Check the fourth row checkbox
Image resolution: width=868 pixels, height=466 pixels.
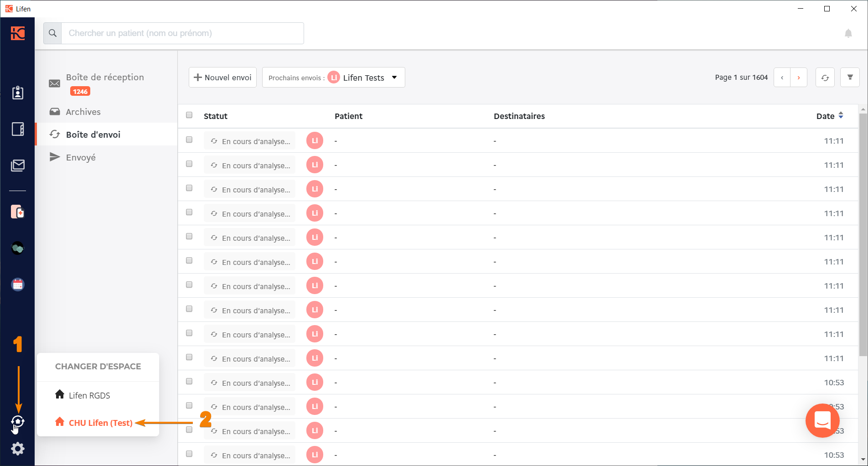tap(189, 212)
